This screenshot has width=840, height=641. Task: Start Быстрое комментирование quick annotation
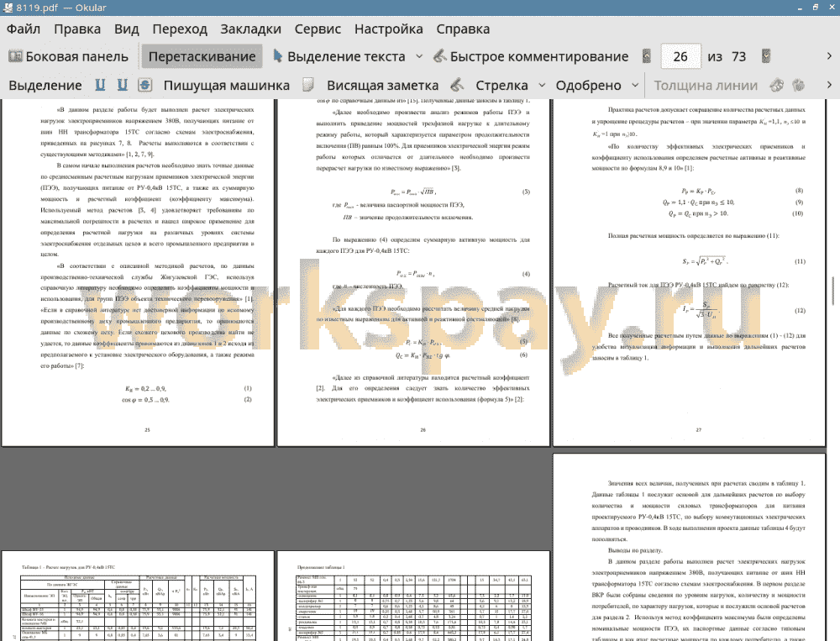(531, 56)
